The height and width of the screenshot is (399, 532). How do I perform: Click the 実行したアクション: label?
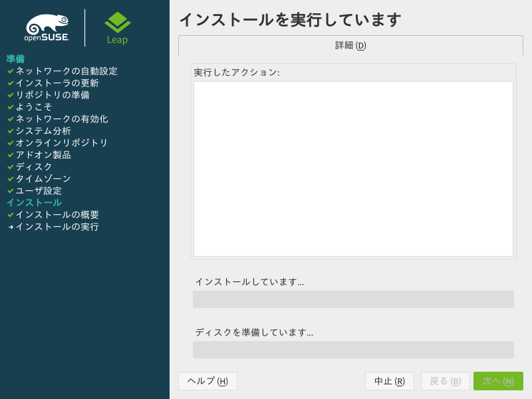pos(237,72)
